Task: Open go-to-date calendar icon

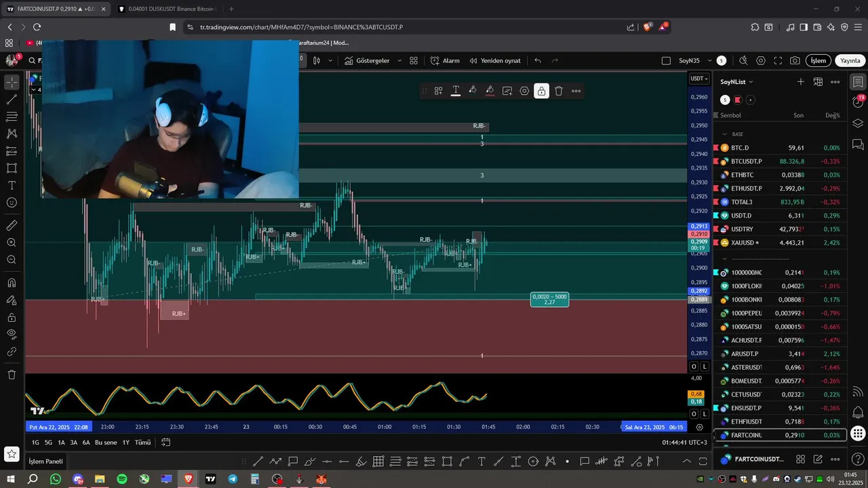Action: click(x=165, y=443)
